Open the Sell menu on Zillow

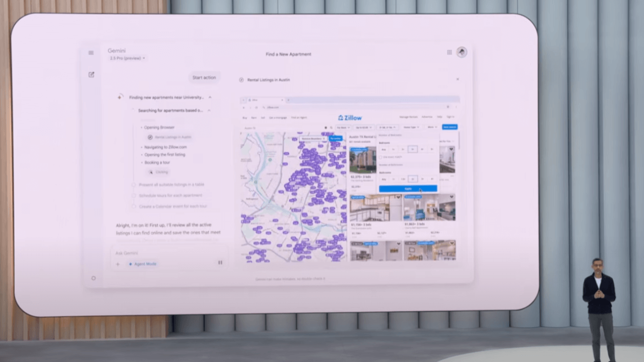(x=263, y=118)
